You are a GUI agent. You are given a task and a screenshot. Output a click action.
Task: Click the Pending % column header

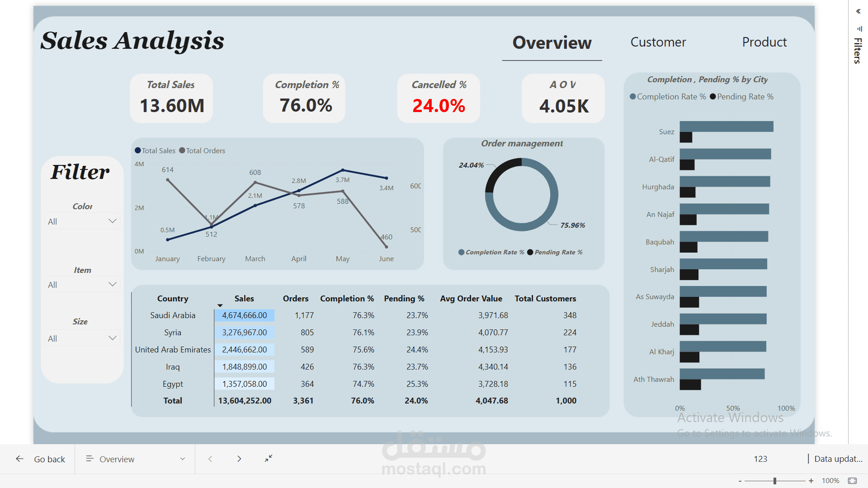pos(404,298)
